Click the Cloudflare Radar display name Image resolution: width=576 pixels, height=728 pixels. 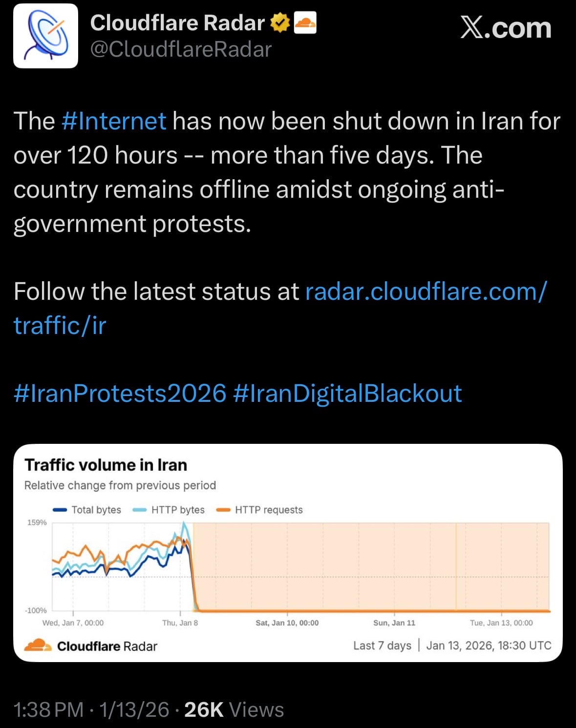(x=177, y=23)
